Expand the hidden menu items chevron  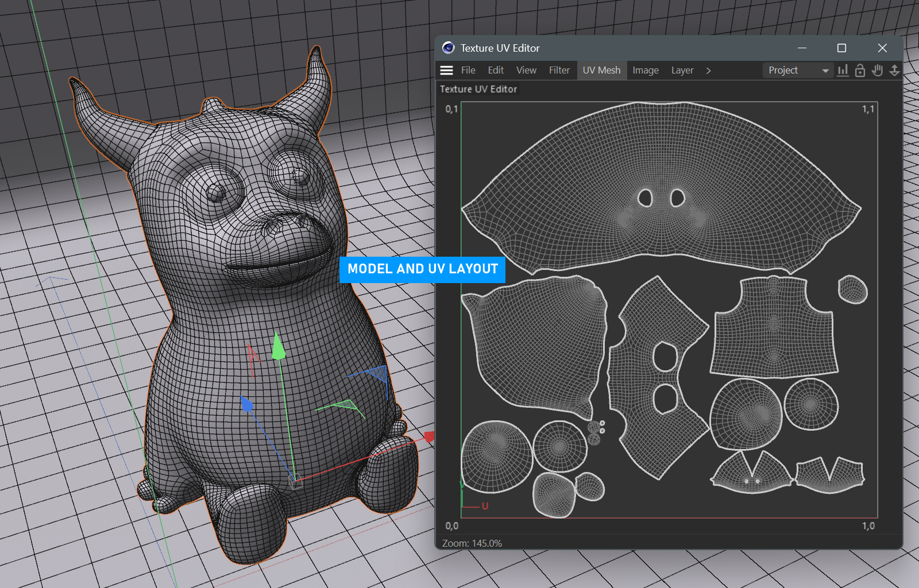(709, 70)
